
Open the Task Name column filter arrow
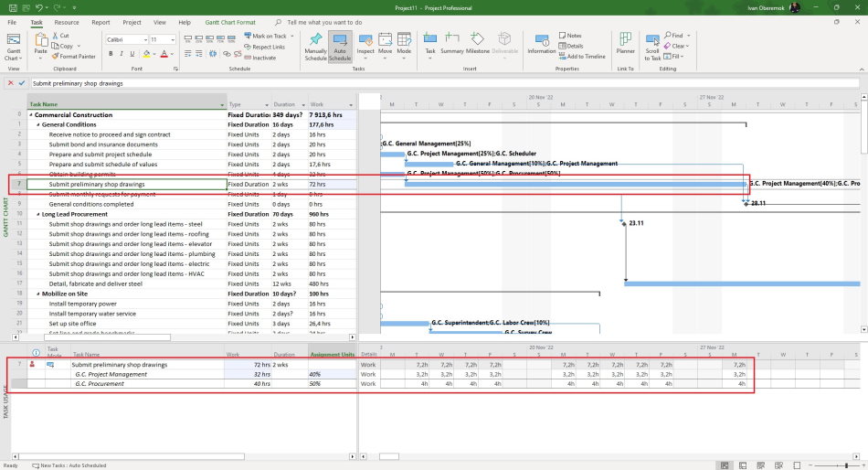coord(222,104)
